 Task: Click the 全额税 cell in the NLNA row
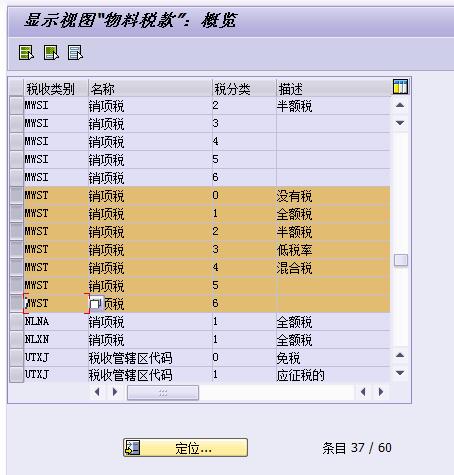click(x=333, y=322)
